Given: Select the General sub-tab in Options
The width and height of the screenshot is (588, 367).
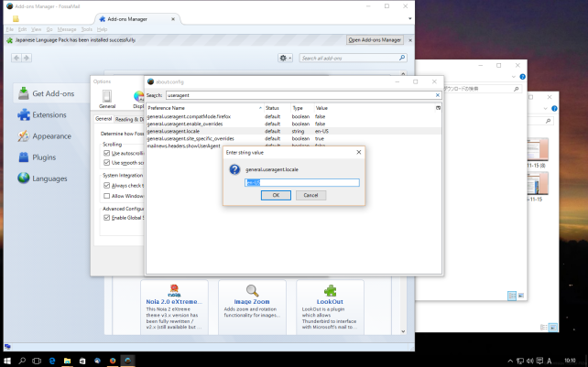Looking at the screenshot, I should coord(103,118).
